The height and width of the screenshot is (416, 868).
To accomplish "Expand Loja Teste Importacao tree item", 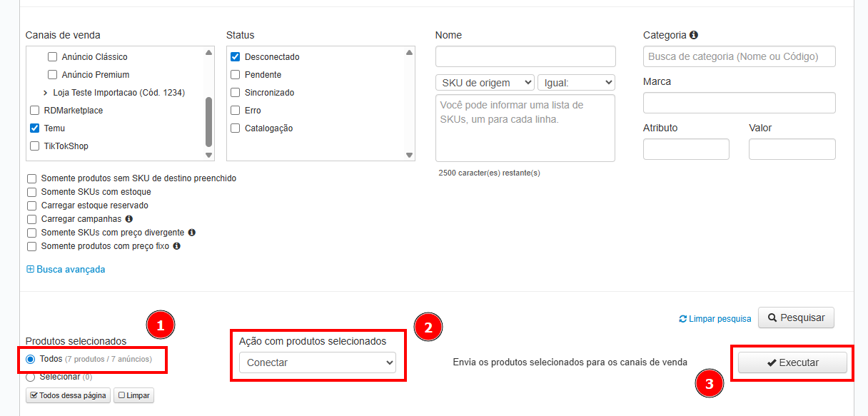I will (46, 93).
